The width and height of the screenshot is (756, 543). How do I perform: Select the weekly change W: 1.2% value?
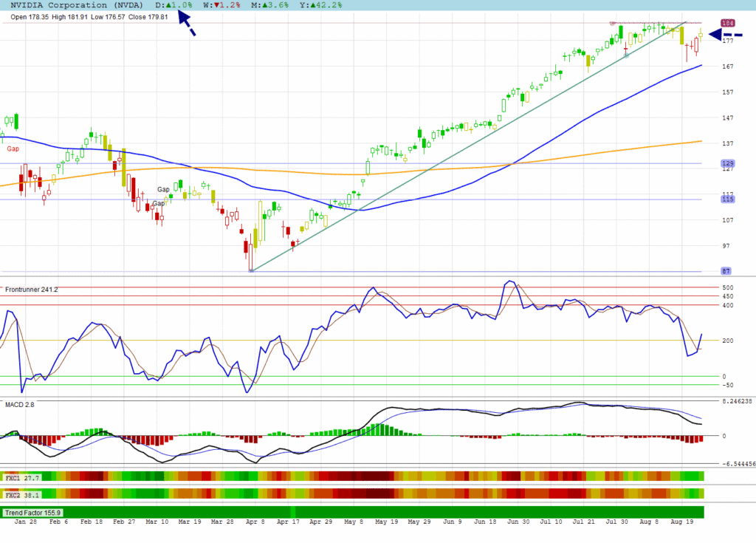point(221,5)
